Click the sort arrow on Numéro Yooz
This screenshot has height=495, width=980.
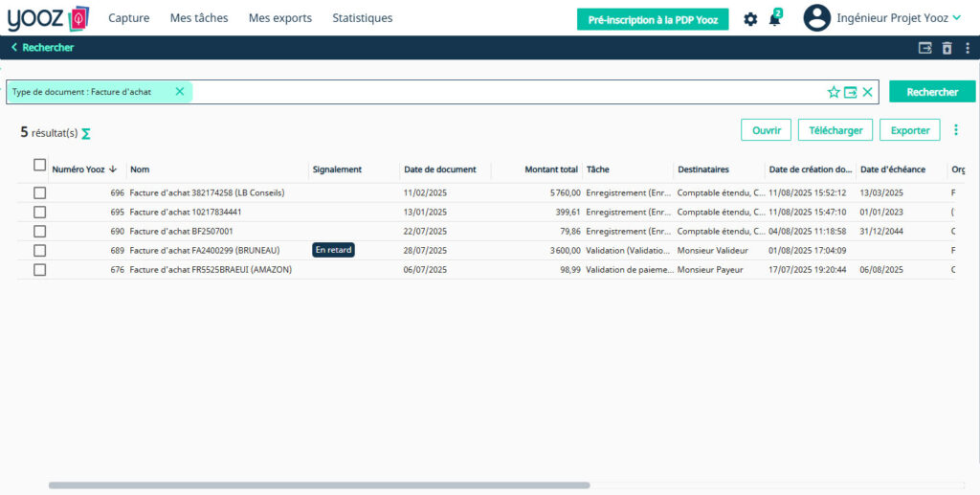click(x=113, y=169)
